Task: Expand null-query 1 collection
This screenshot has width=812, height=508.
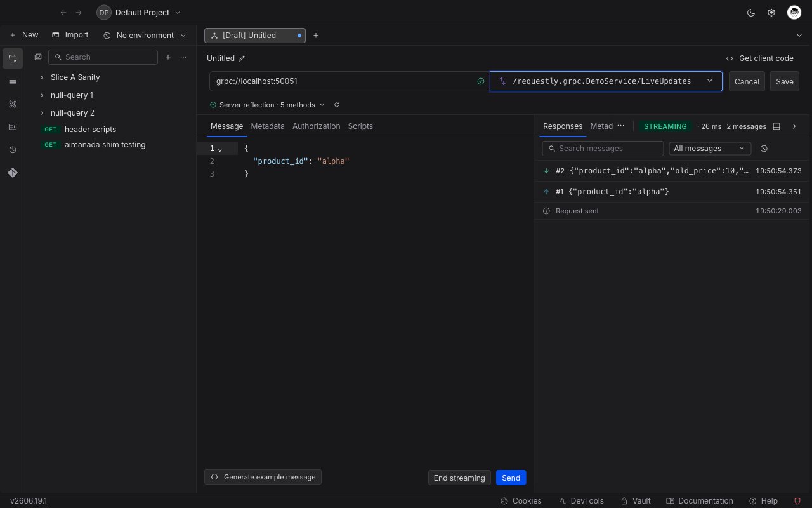Action: (x=42, y=95)
